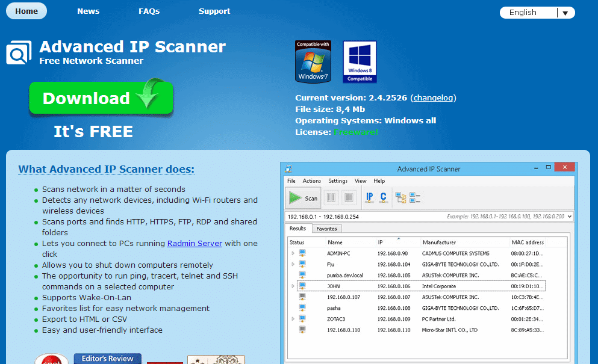The image size is (598, 364).
Task: Go to the News page
Action: pyautogui.click(x=88, y=11)
